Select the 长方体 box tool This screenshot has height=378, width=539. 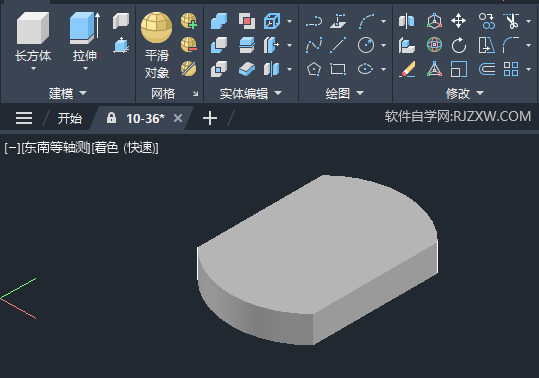click(x=33, y=28)
